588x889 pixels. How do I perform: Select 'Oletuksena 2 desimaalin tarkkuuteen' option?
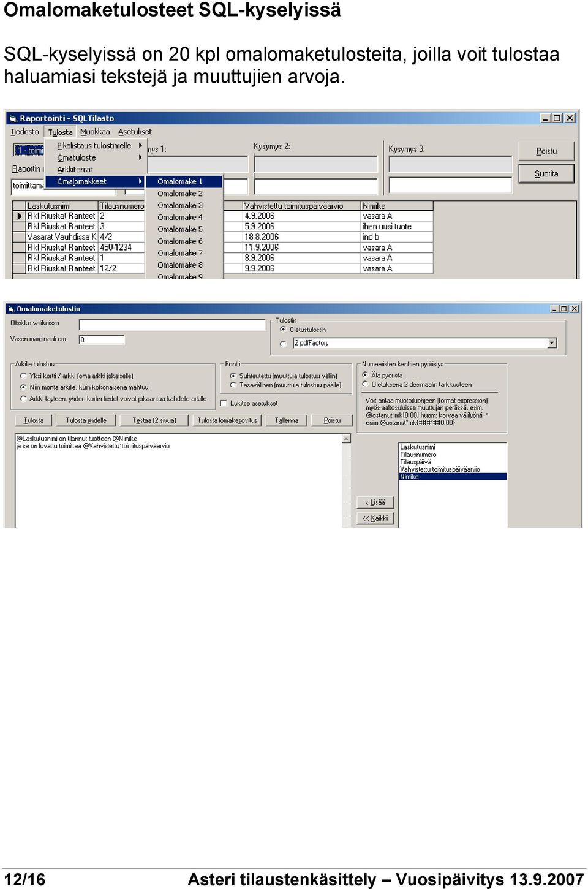coord(365,385)
